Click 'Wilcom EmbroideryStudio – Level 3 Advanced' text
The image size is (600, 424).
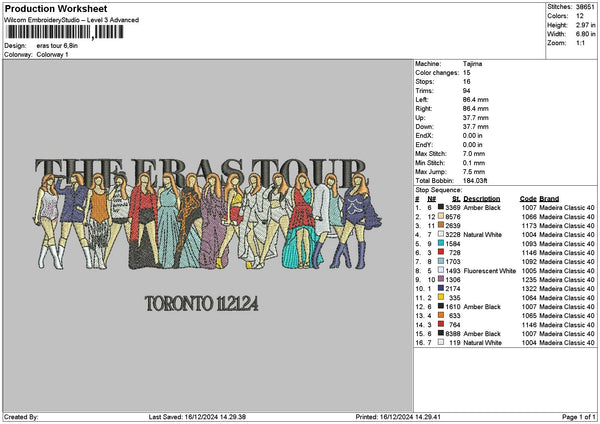tap(72, 20)
